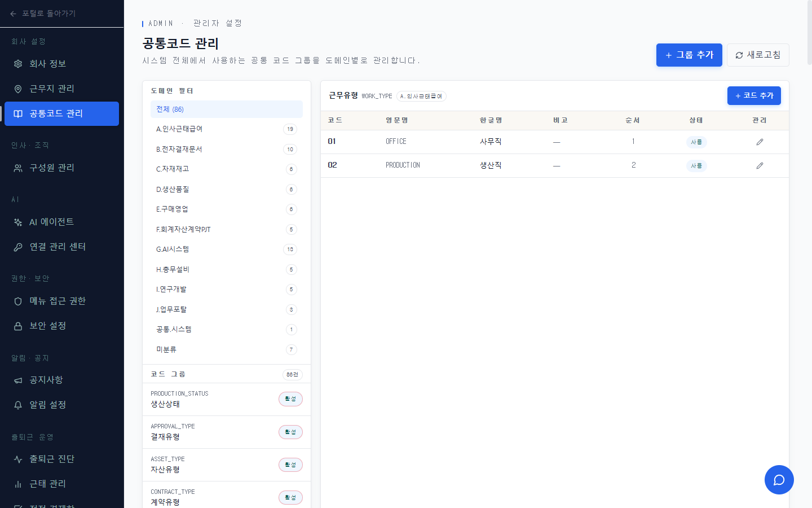The image size is (812, 508).
Task: Filter by 공통.시스템 domain
Action: pyautogui.click(x=227, y=330)
